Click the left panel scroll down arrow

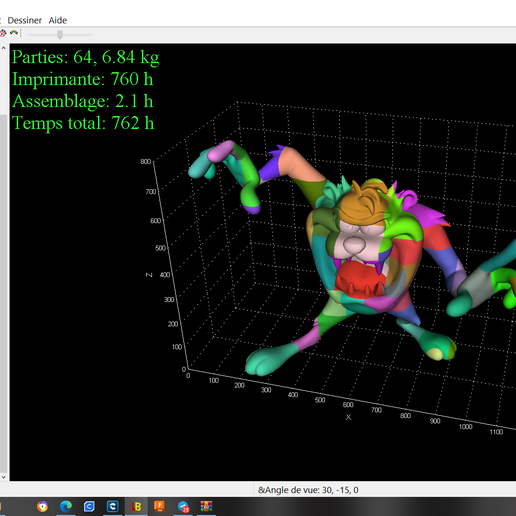pos(3,477)
